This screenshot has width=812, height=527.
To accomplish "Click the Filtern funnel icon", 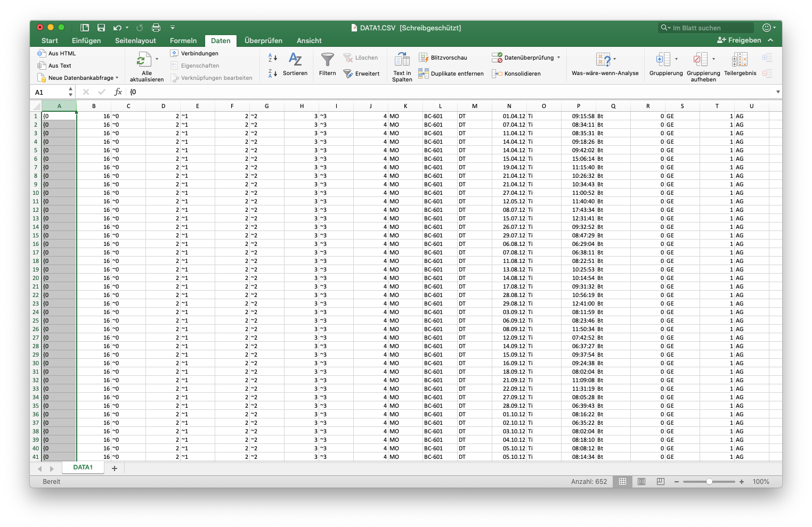I will pyautogui.click(x=327, y=60).
